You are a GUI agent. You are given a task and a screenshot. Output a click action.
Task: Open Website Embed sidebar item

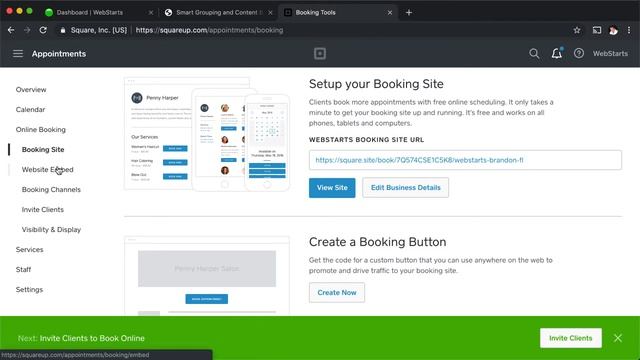[47, 169]
